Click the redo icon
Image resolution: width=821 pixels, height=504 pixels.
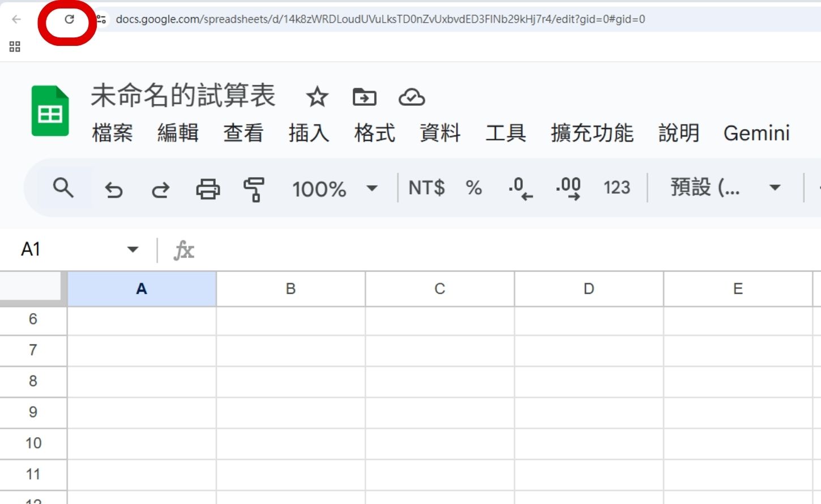point(160,189)
